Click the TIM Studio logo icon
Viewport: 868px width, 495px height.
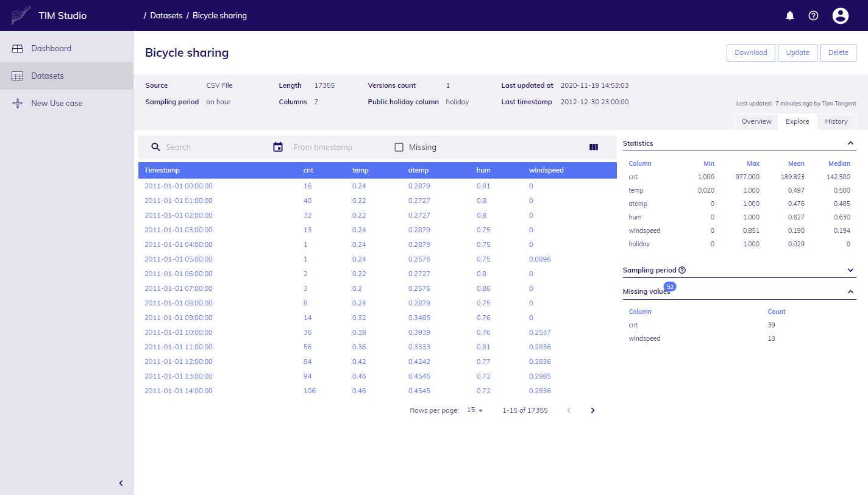(x=21, y=15)
